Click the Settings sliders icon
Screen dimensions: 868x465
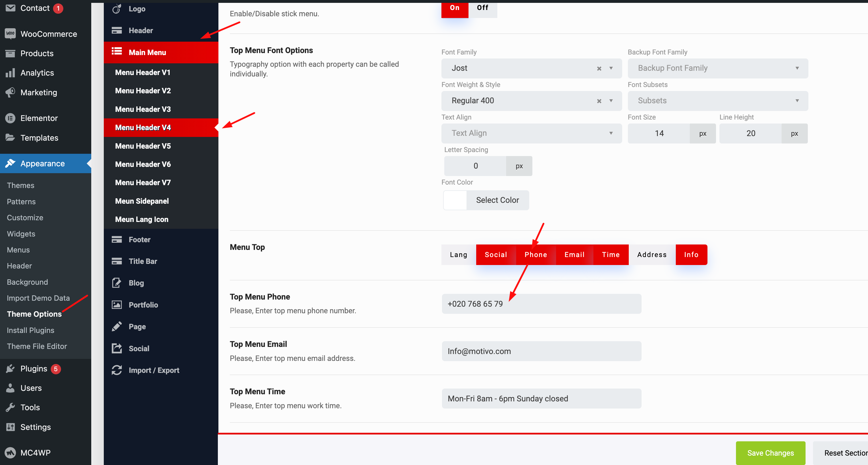click(11, 427)
